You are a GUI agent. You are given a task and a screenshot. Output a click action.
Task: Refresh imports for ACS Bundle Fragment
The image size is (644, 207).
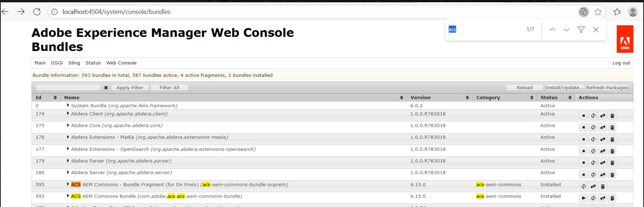click(x=583, y=187)
